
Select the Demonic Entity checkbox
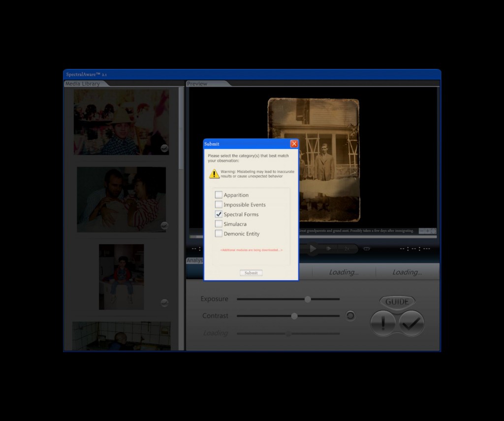pyautogui.click(x=219, y=234)
